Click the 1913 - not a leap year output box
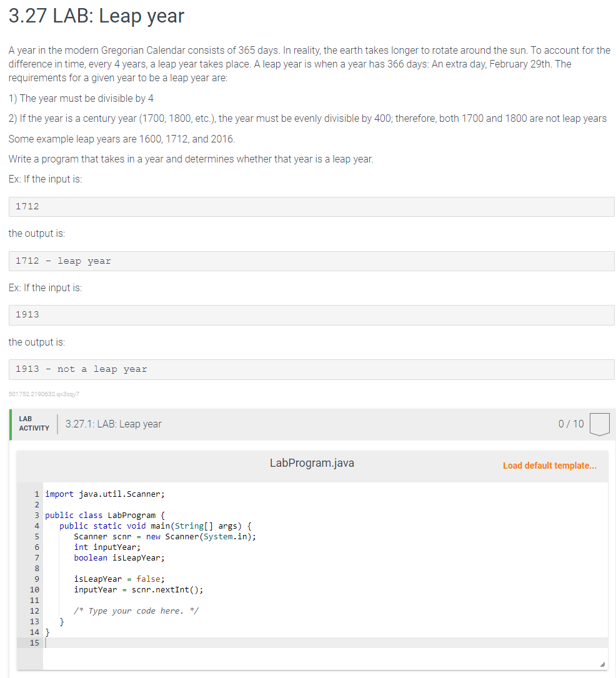Viewport: 616px width, 678px height. (311, 369)
